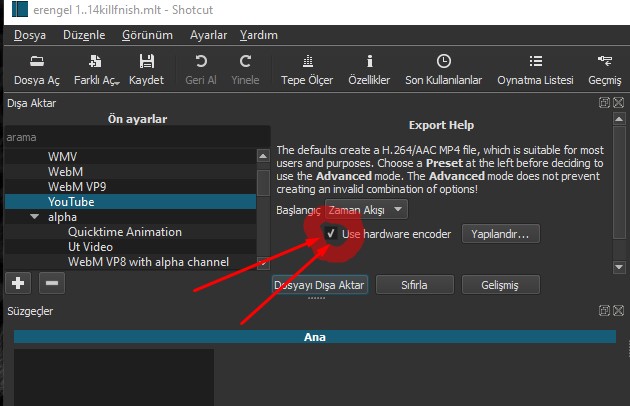The height and width of the screenshot is (406, 630).
Task: Click Yapılandır configure button
Action: 501,234
